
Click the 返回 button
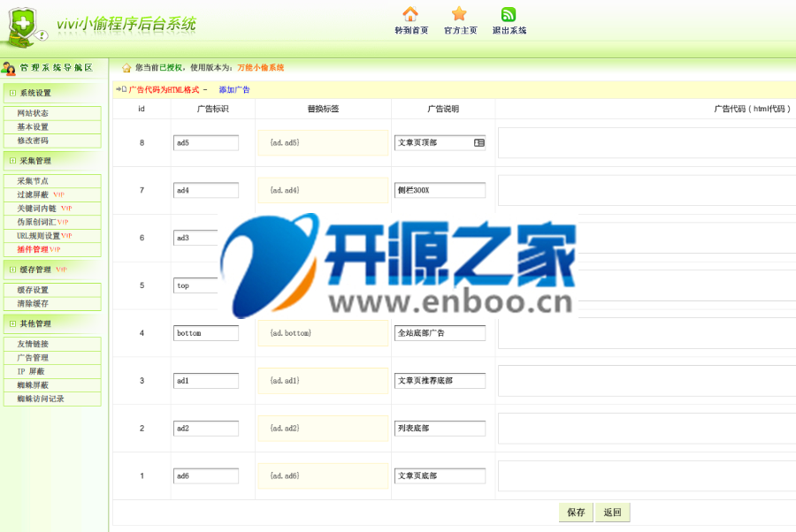tap(612, 513)
